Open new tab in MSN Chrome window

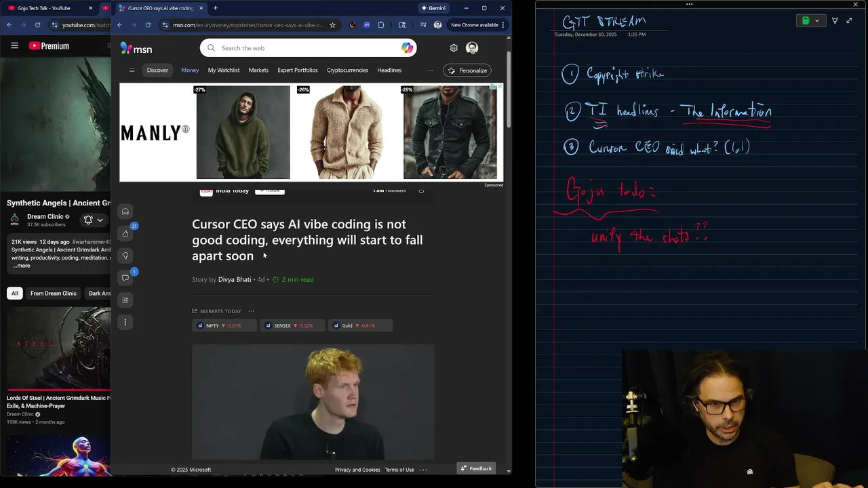216,8
